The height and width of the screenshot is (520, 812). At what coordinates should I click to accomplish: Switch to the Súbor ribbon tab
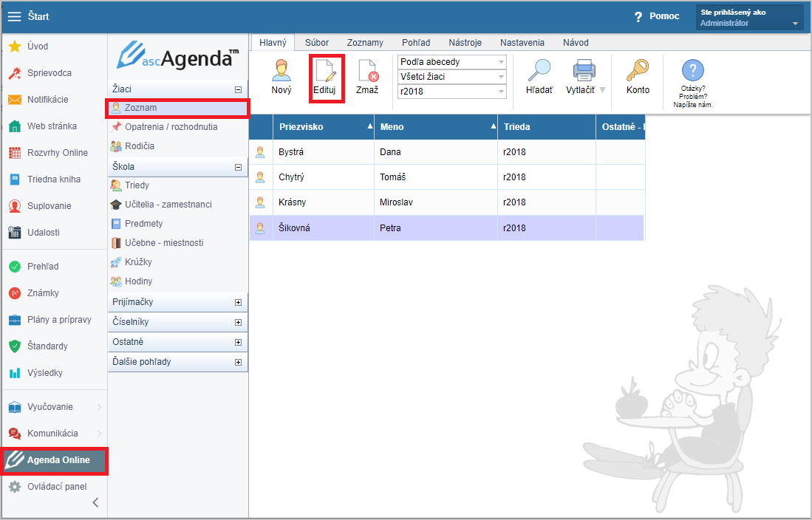click(x=317, y=42)
